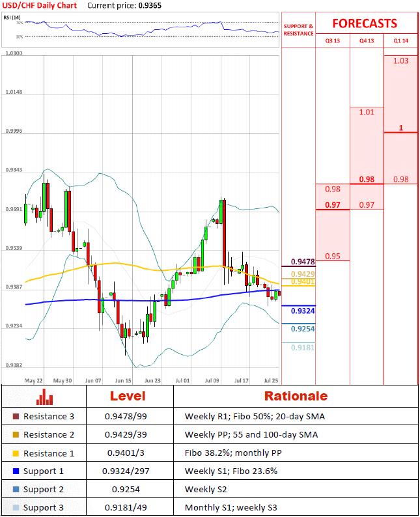Click the 0.9478 resistance level marker

click(x=303, y=262)
